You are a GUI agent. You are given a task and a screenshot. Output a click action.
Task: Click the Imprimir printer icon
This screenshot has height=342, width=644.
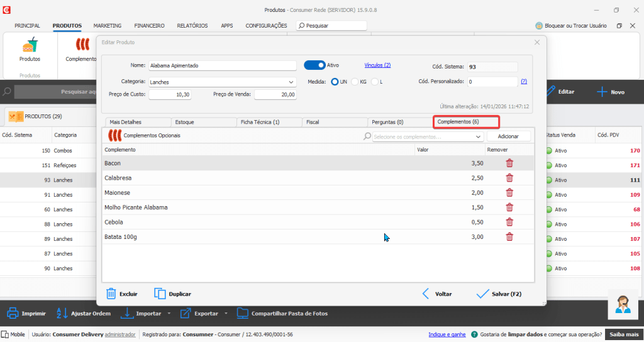(x=13, y=313)
